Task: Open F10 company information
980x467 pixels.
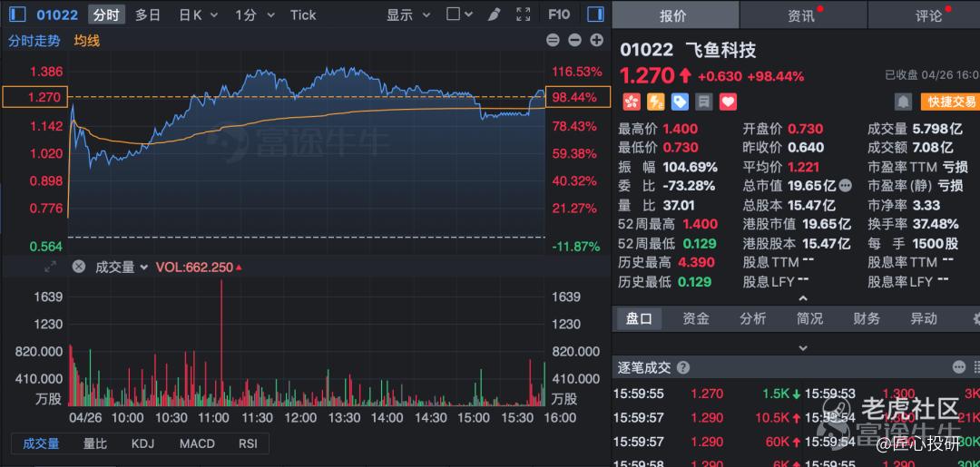Action: click(x=559, y=15)
